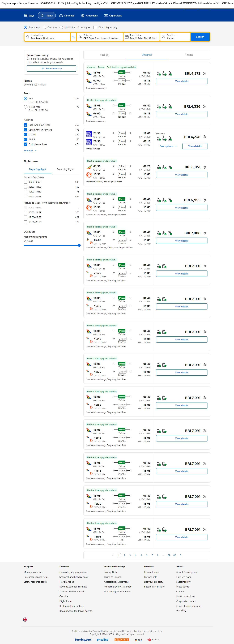Click the help icon next to BRL4,273

pos(204,74)
